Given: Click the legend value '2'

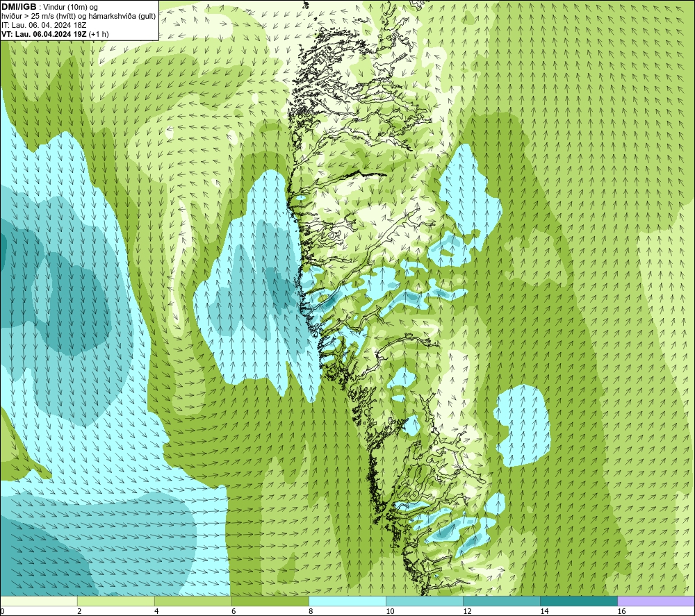Looking at the screenshot, I should click(79, 612).
